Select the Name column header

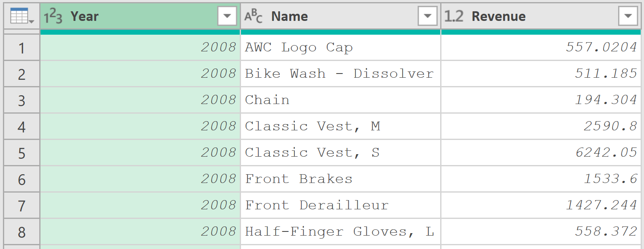click(x=341, y=16)
